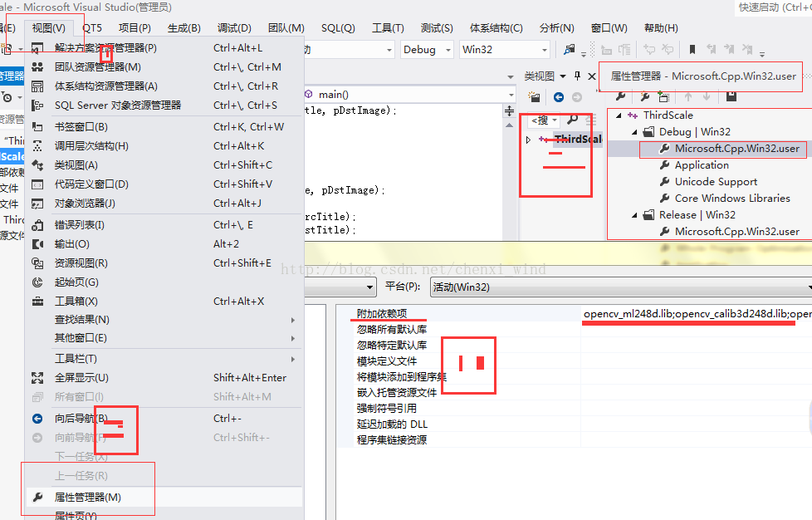This screenshot has height=520, width=812.
Task: Navigate forward in Class View
Action: [x=577, y=97]
